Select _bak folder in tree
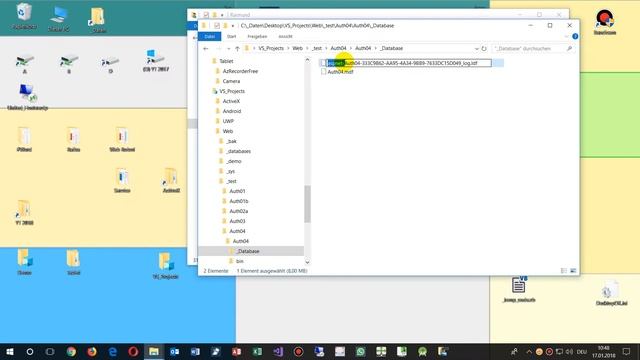640x360 pixels. coord(231,141)
